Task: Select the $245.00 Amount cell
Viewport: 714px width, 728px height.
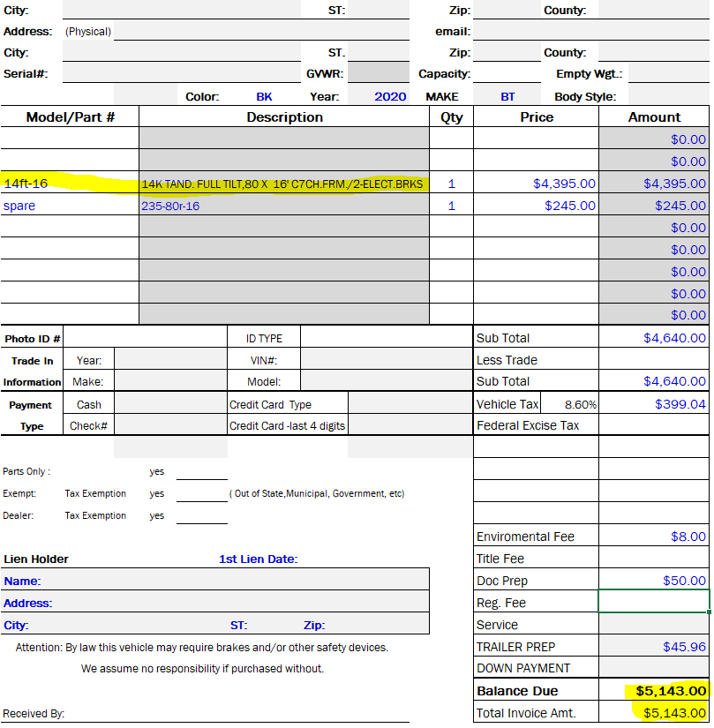Action: (654, 206)
